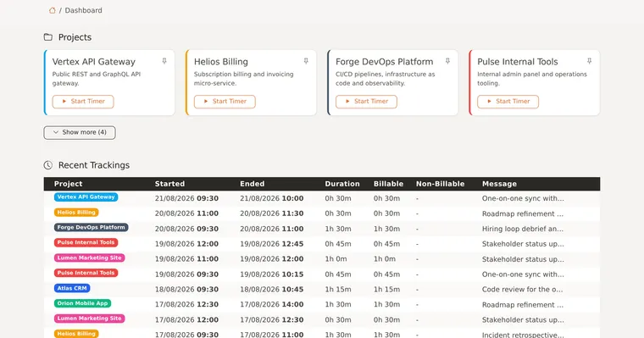Click message 'One-on-one sync with...' in Vertex row
This screenshot has width=644, height=338.
(x=523, y=198)
